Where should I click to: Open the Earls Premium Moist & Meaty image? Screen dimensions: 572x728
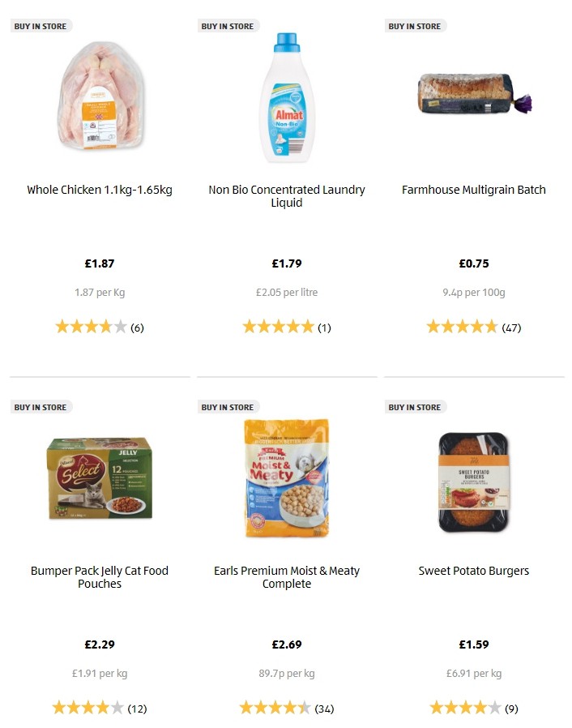287,477
